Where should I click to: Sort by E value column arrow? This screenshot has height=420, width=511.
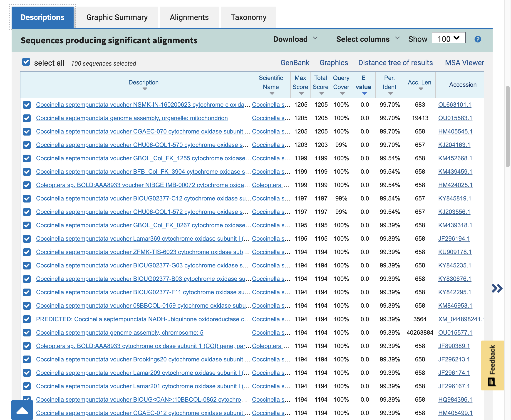pos(364,93)
